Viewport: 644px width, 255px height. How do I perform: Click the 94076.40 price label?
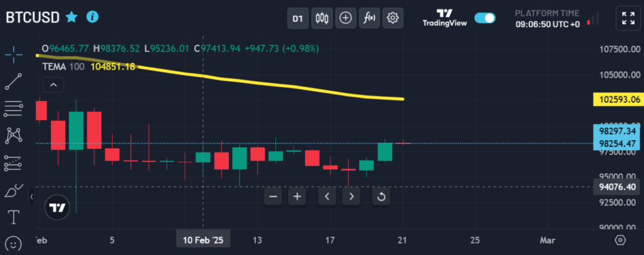coord(617,187)
